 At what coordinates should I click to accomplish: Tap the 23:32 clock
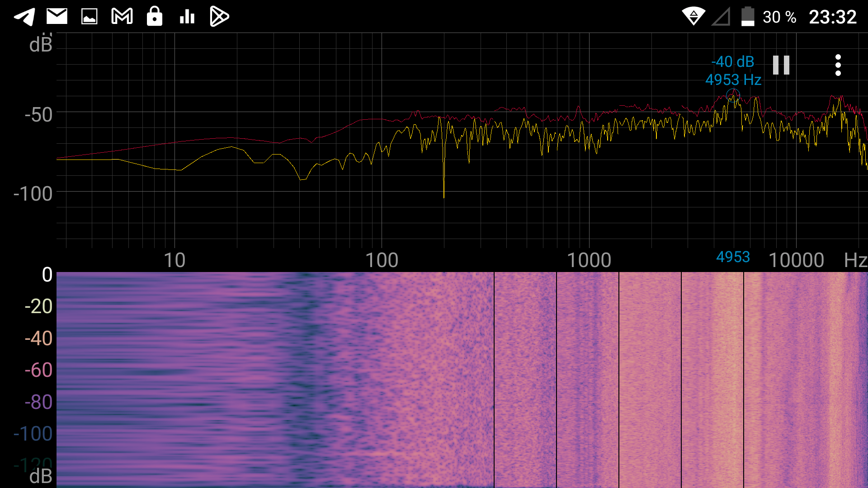(832, 17)
